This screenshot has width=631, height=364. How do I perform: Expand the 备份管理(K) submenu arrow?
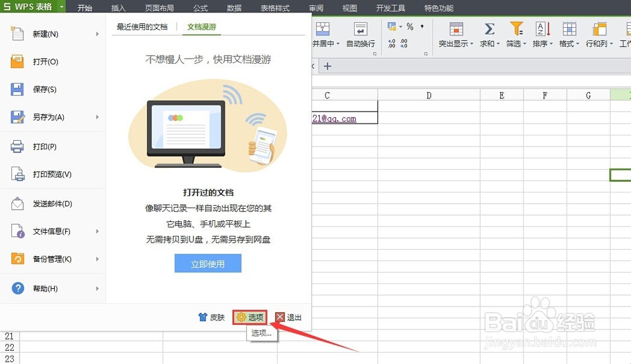pos(97,259)
